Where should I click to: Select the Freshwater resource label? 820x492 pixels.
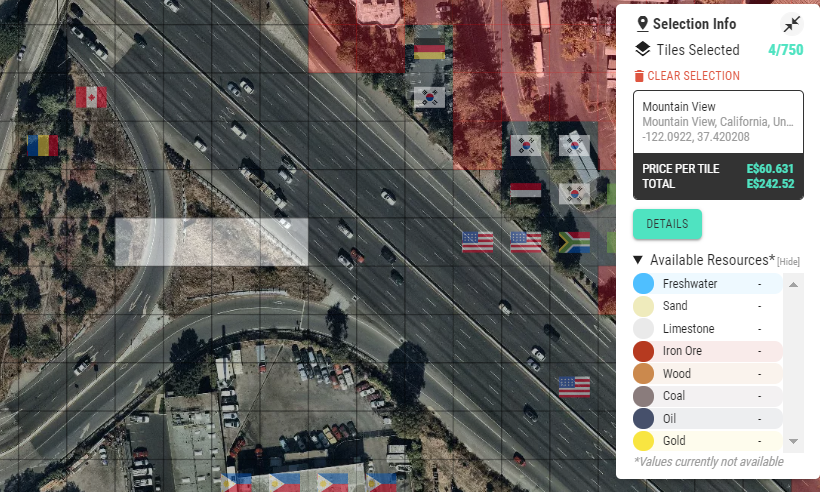690,283
